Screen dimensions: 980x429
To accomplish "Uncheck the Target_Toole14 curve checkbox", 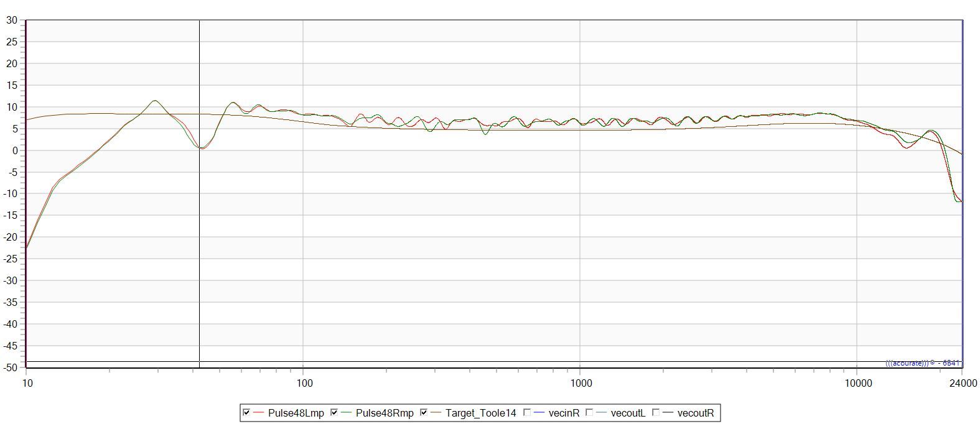I will 424,412.
